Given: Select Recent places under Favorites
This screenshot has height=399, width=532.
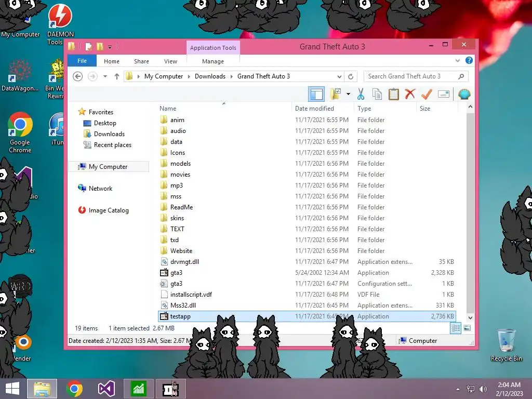Looking at the screenshot, I should click(113, 145).
